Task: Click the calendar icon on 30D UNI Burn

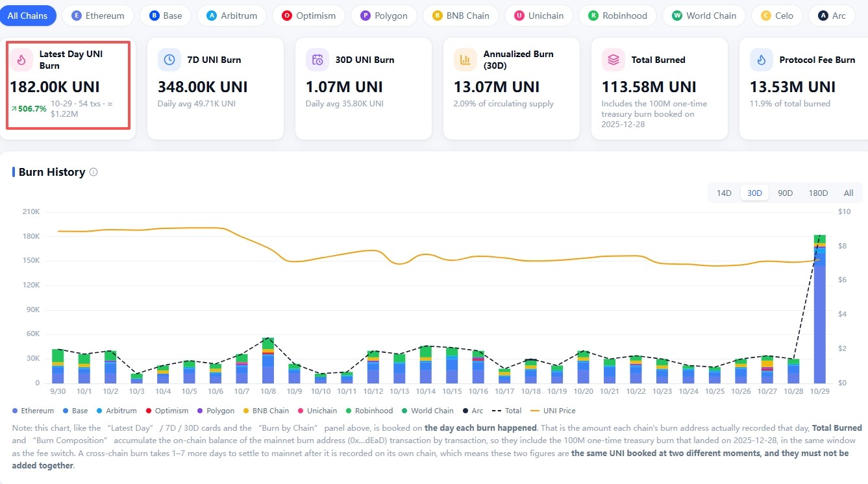Action: point(317,60)
